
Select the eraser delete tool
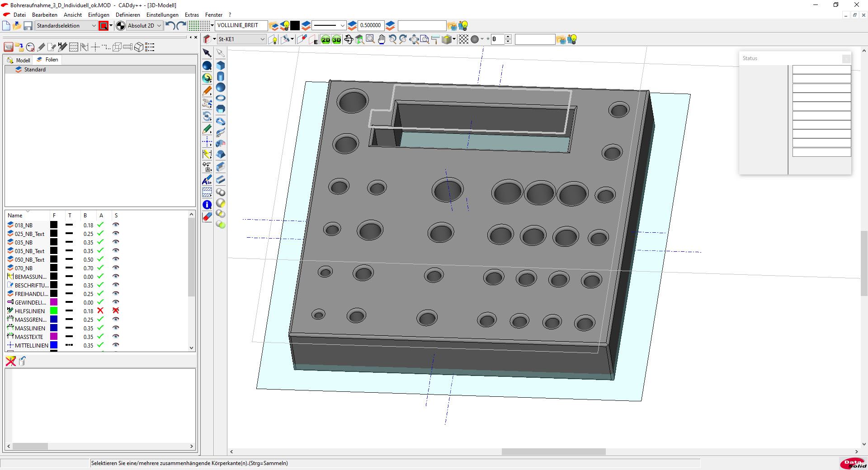click(207, 217)
